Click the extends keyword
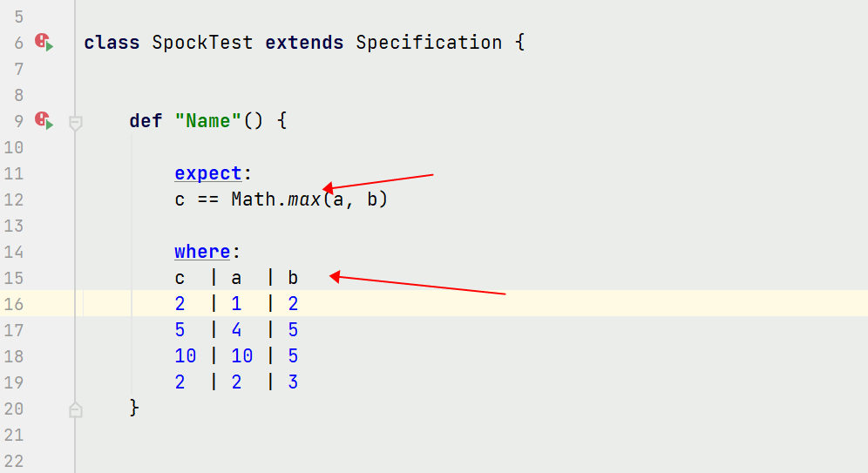This screenshot has height=473, width=868. (x=304, y=43)
